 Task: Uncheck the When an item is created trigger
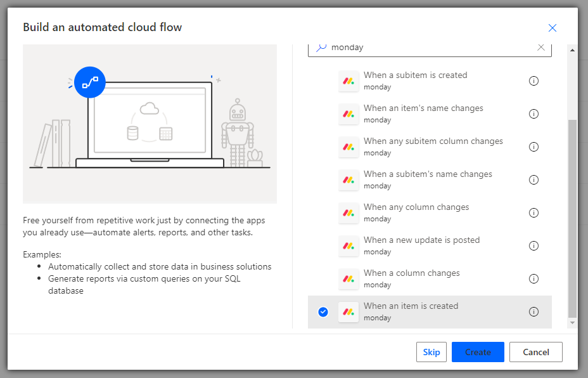tap(323, 312)
